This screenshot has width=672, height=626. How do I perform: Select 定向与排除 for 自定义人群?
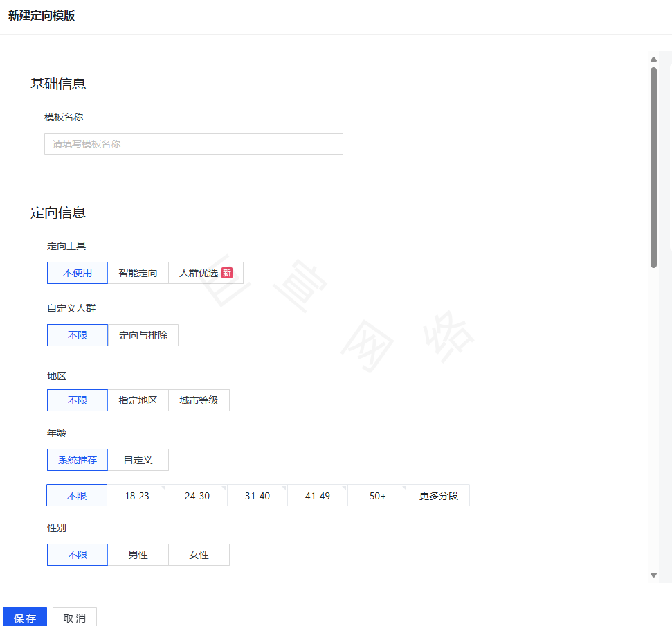[143, 335]
